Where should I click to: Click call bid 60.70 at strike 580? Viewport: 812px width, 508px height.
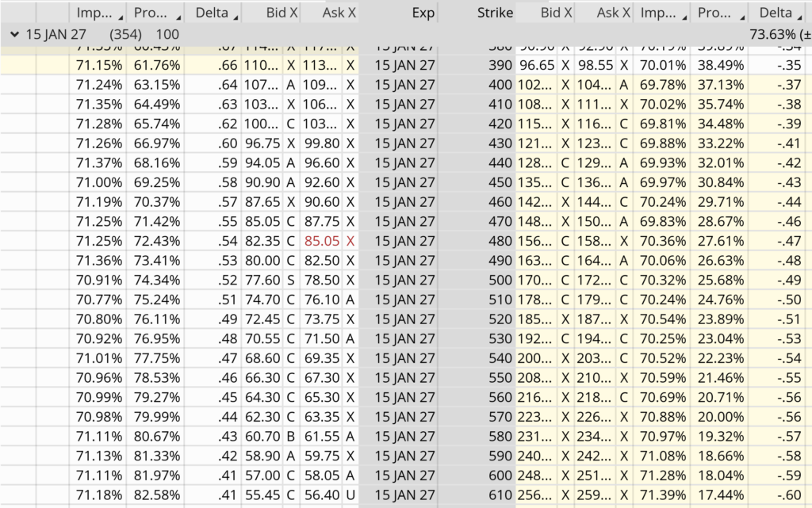[x=265, y=434]
